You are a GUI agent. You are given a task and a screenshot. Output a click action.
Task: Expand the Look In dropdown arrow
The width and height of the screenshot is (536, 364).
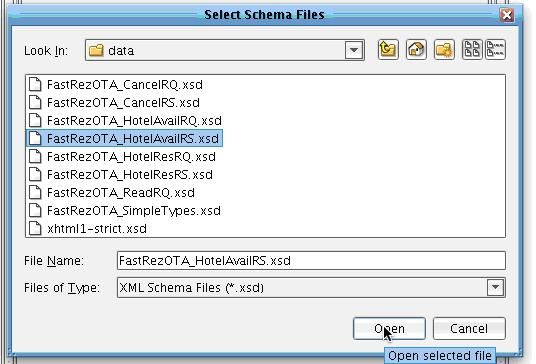click(x=354, y=50)
